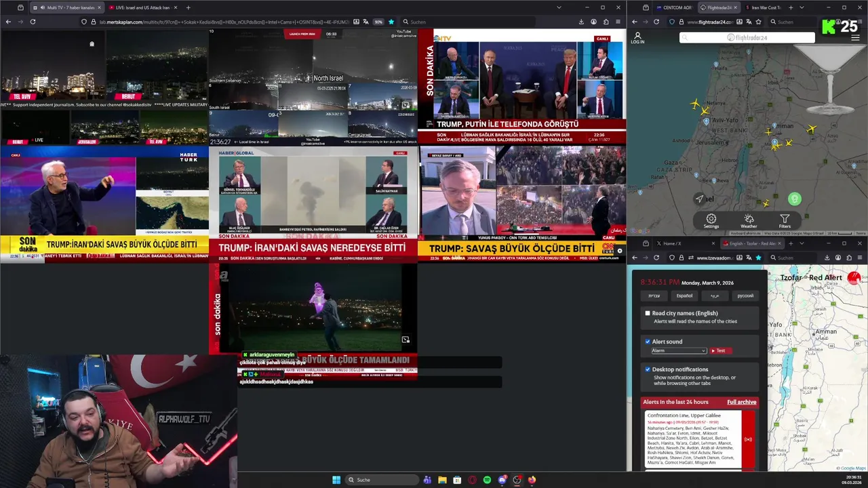Viewport: 868px width, 488px height.
Task: Click Confrontation Line, Upper Galilee alert title
Action: (x=684, y=415)
